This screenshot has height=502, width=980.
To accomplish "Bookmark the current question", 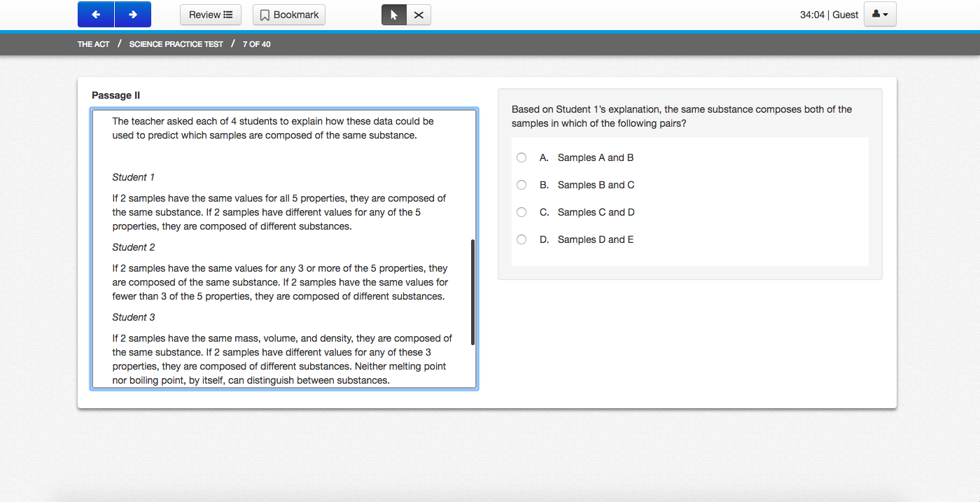I will tap(288, 14).
